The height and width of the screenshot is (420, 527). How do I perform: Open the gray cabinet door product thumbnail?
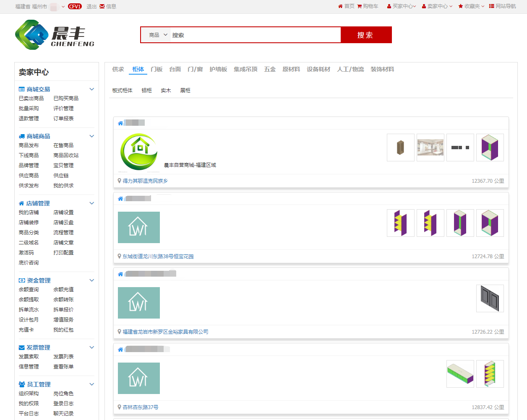coord(490,298)
